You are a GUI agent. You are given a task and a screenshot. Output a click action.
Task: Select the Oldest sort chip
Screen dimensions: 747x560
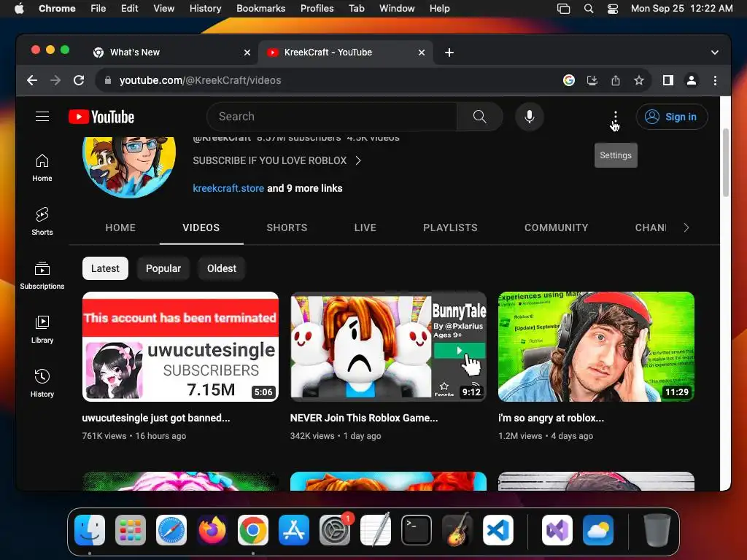click(x=222, y=268)
